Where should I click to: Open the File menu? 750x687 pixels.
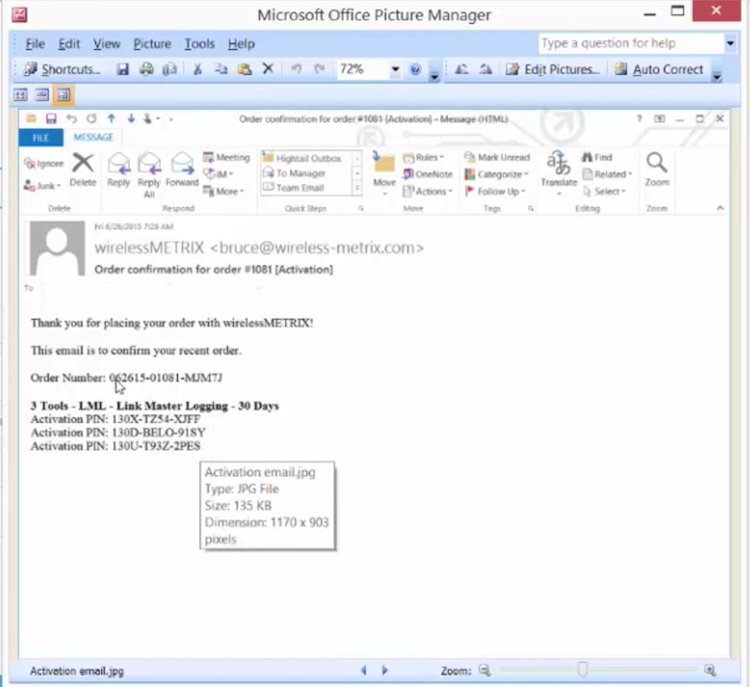pyautogui.click(x=35, y=44)
